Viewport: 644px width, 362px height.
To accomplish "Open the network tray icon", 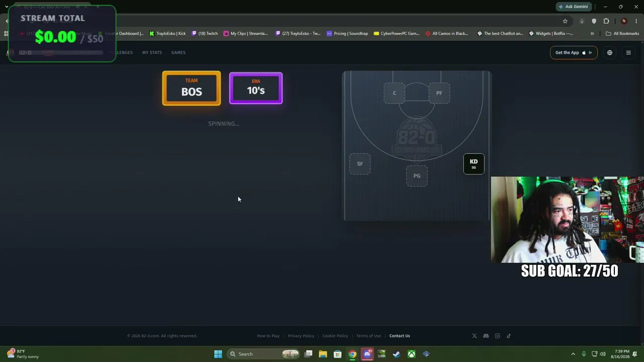I will click(594, 354).
